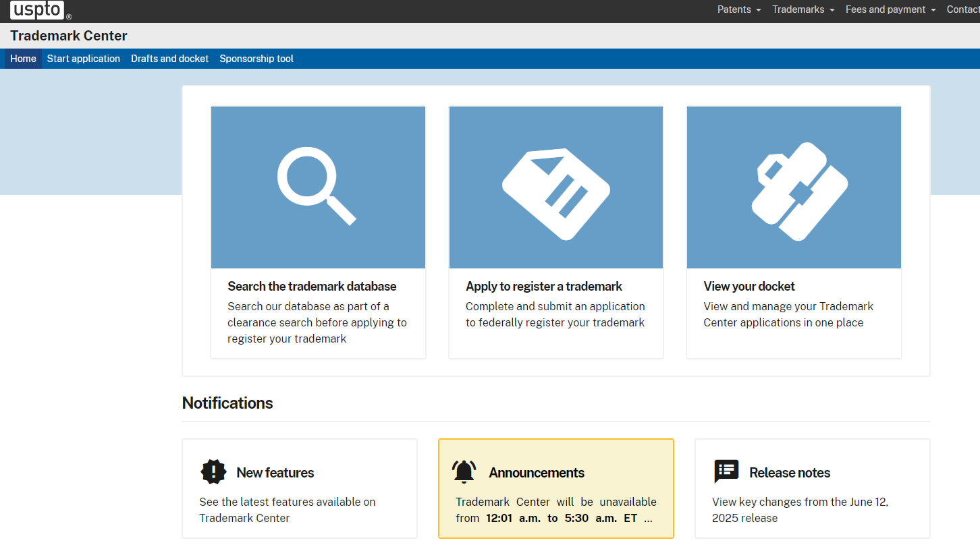
Task: Click the USPTO logo
Action: point(37,10)
